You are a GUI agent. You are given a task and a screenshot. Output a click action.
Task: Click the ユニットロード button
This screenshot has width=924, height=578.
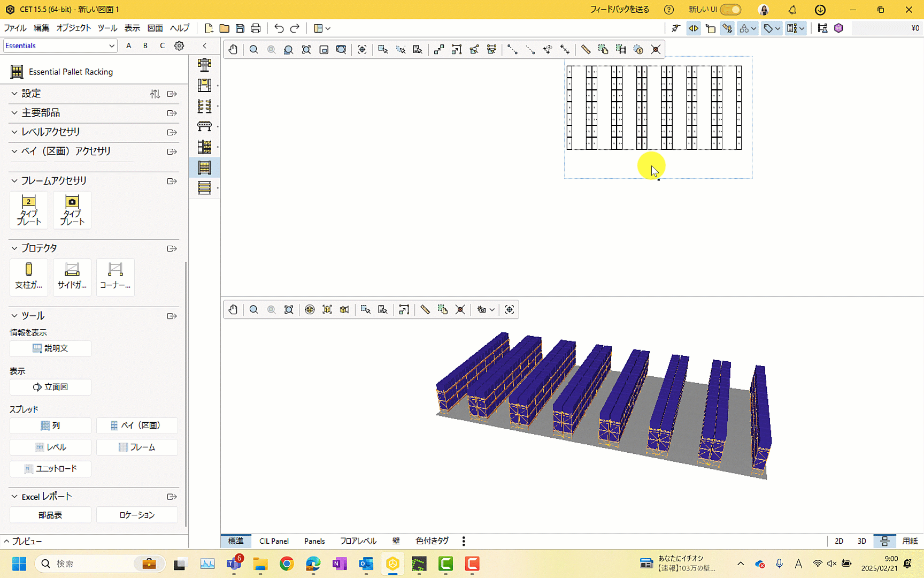point(50,469)
